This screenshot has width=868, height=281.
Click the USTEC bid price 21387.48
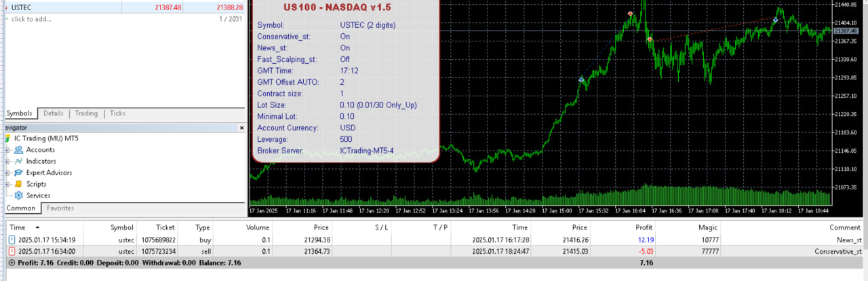[x=167, y=7]
